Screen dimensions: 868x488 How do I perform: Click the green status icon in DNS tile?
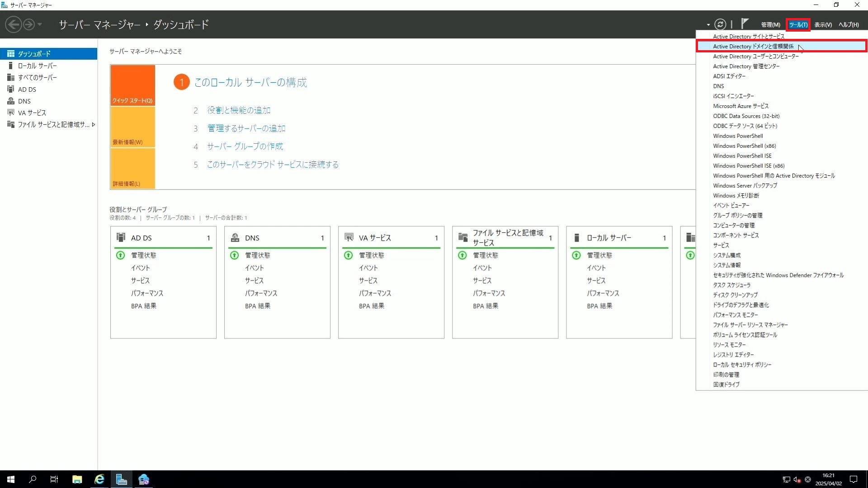tap(234, 255)
